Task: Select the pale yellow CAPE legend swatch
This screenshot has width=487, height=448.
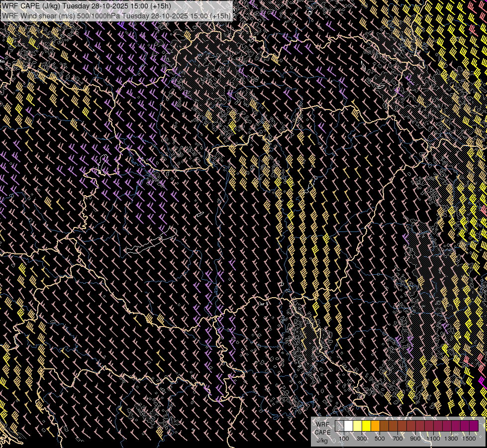Action: [x=357, y=426]
